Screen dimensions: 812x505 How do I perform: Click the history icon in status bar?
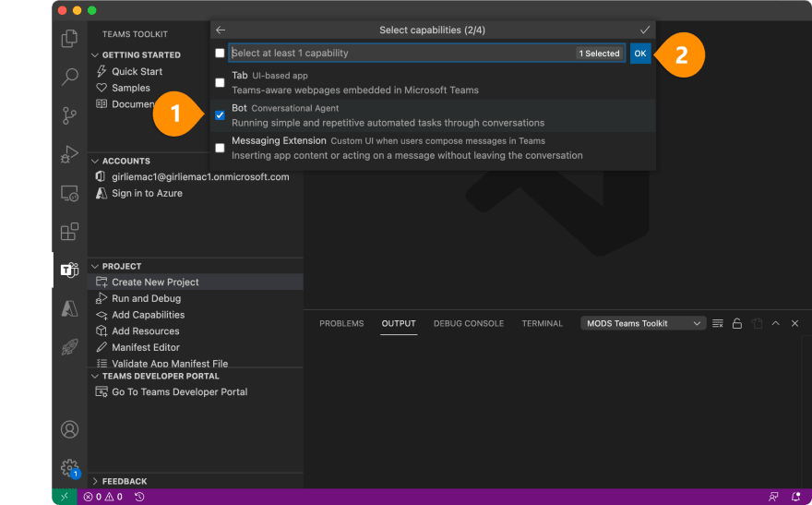(x=139, y=497)
